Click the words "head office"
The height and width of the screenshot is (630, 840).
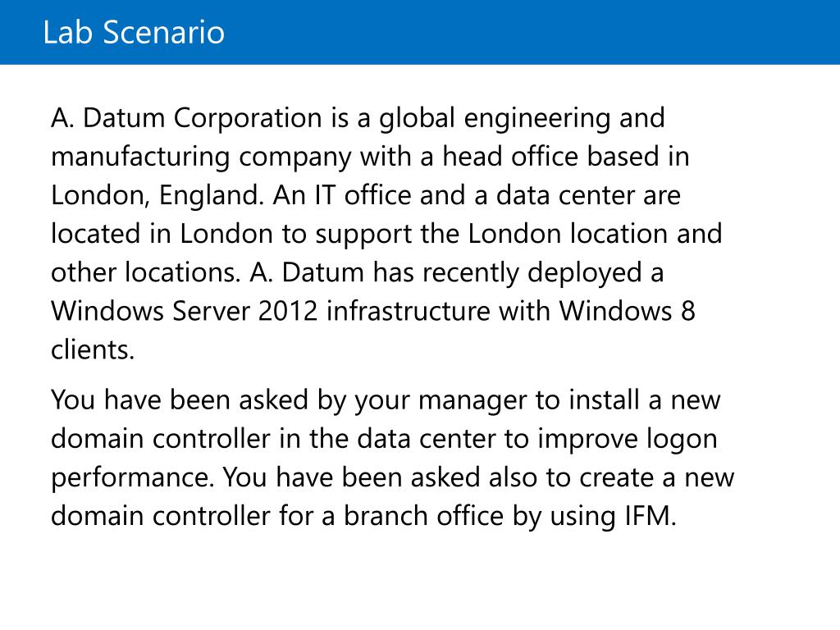510,157
